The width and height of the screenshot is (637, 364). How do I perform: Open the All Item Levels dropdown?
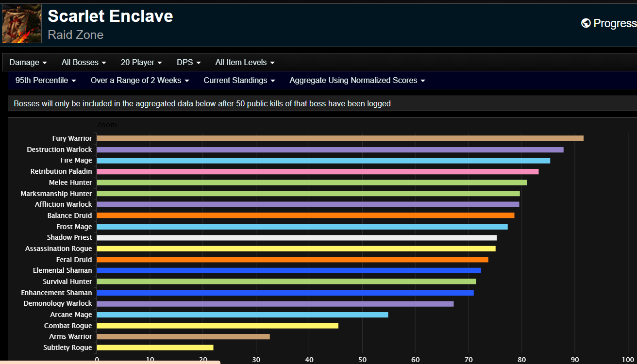point(245,62)
